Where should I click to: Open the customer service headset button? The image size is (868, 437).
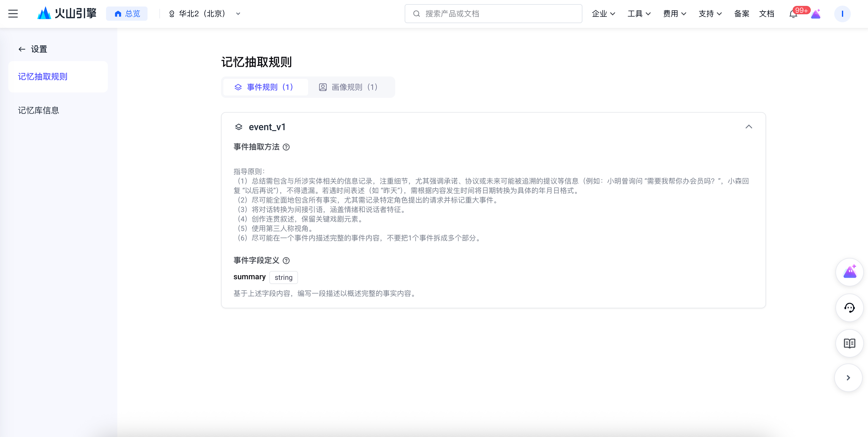click(x=849, y=307)
